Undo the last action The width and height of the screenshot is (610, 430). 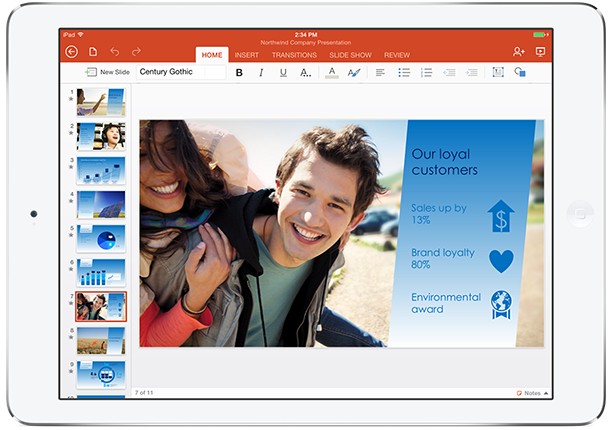click(114, 51)
